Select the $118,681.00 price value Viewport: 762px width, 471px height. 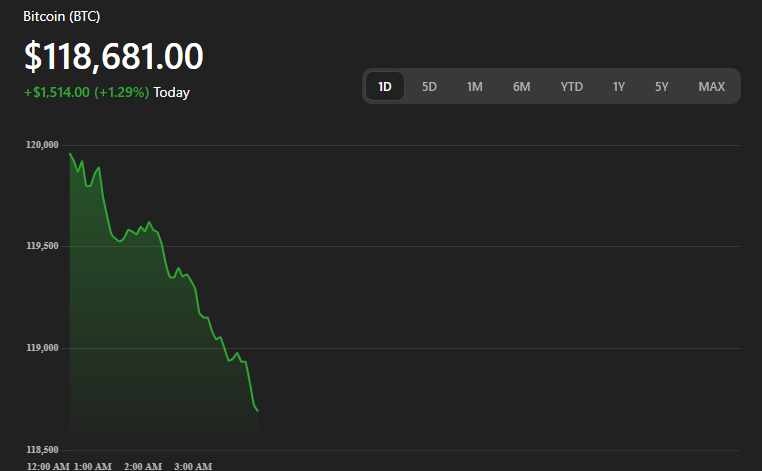pyautogui.click(x=114, y=56)
